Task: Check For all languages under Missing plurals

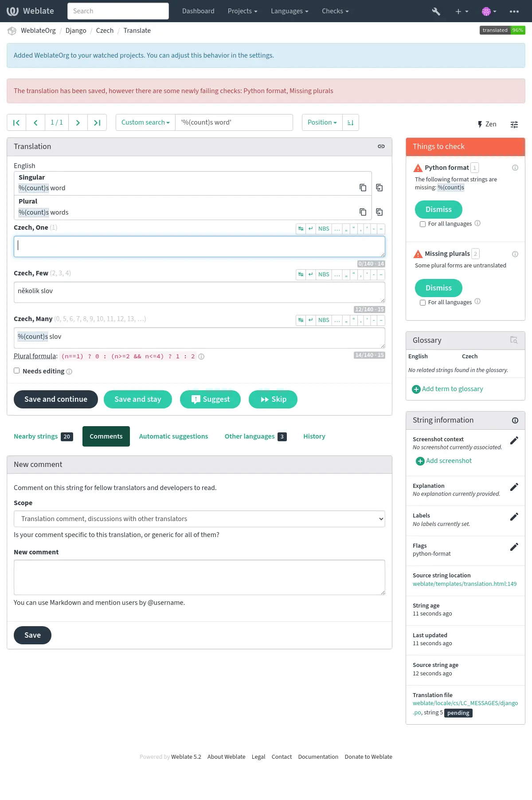Action: coord(422,302)
